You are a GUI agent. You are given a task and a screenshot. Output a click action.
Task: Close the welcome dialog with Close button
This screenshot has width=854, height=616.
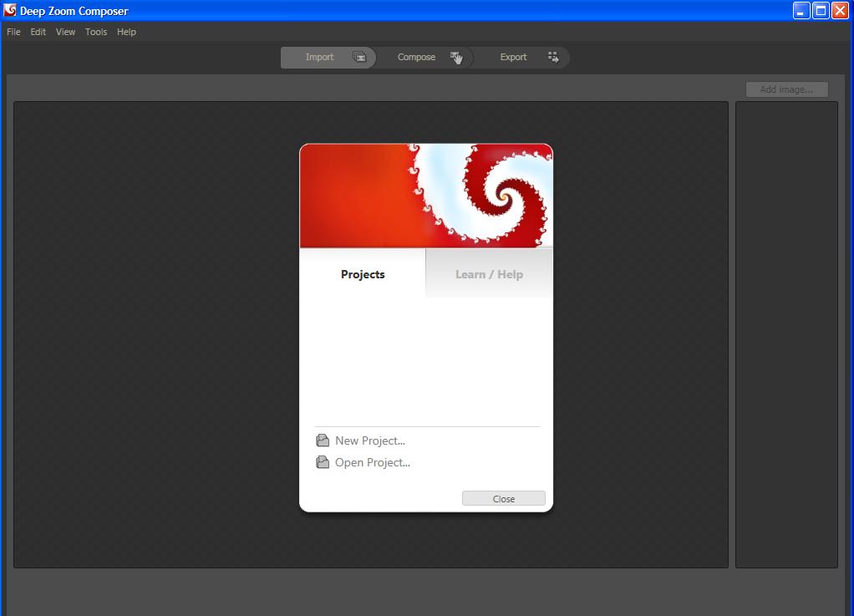tap(504, 498)
